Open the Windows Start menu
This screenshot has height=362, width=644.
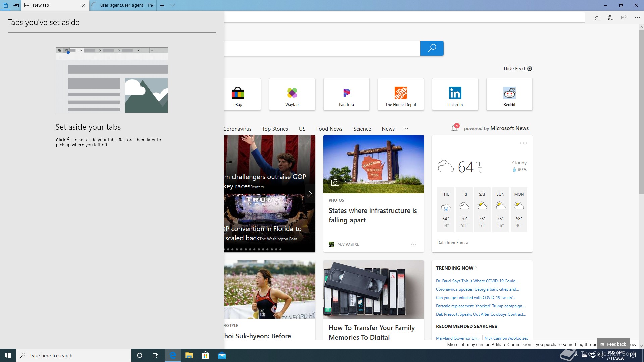[x=8, y=355]
